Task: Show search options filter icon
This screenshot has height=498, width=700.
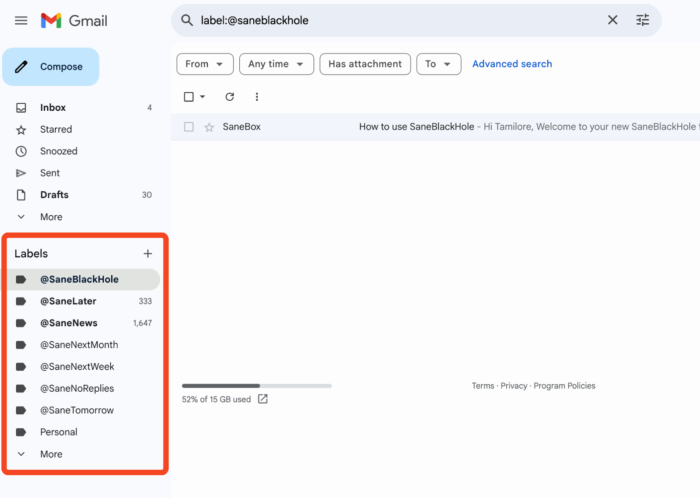Action: click(x=643, y=20)
